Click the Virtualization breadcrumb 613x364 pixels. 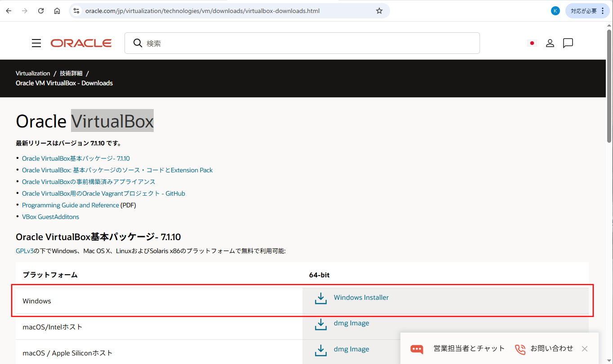tap(33, 73)
